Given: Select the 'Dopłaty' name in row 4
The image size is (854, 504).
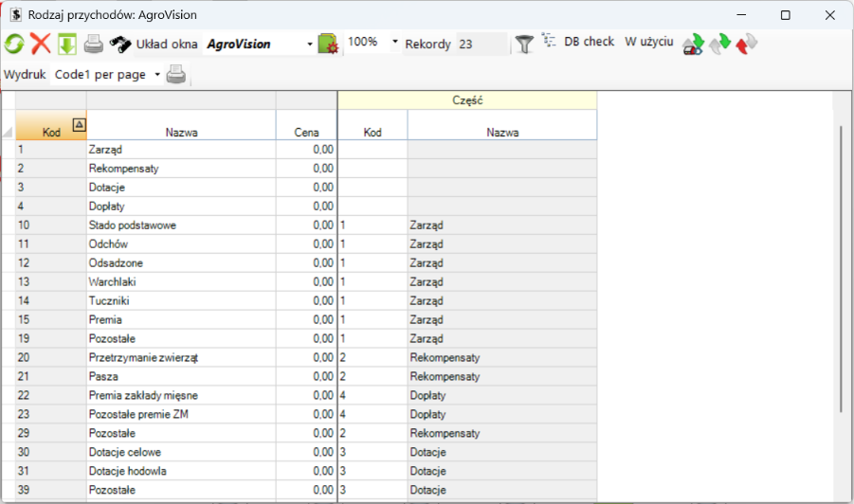Looking at the screenshot, I should click(181, 207).
